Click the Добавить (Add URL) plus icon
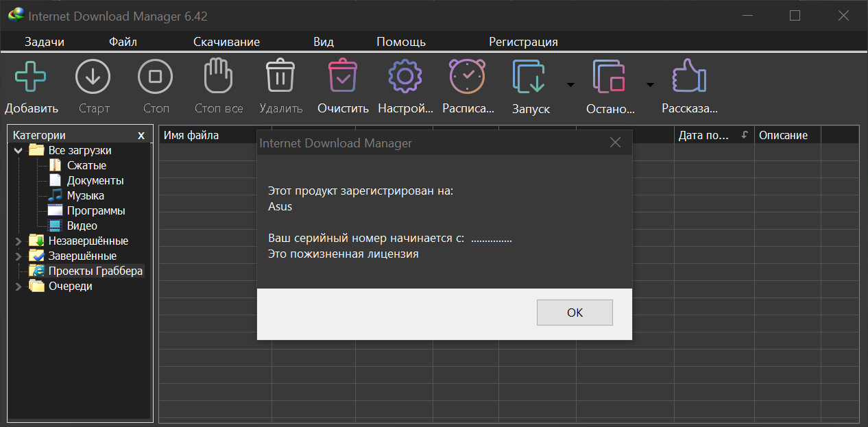Viewport: 868px width, 427px height. (x=31, y=76)
